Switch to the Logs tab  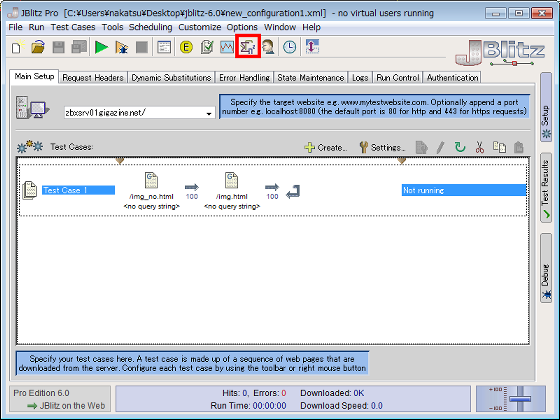point(360,78)
